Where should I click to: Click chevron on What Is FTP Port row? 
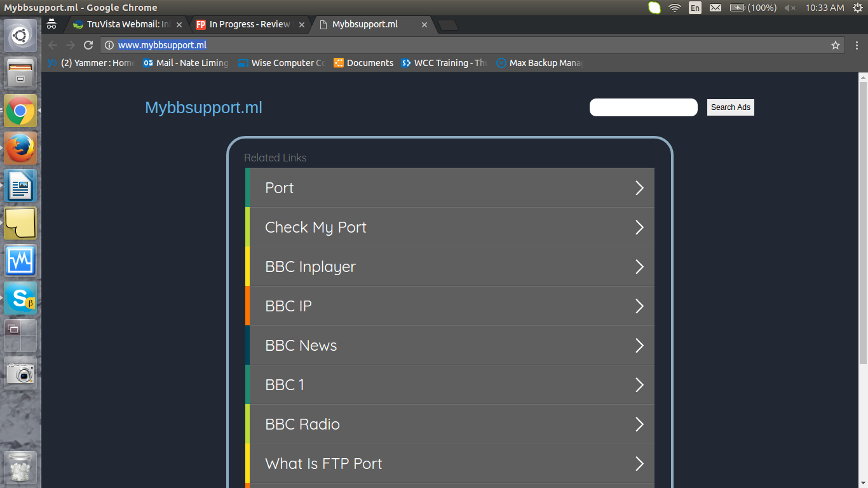click(x=640, y=464)
